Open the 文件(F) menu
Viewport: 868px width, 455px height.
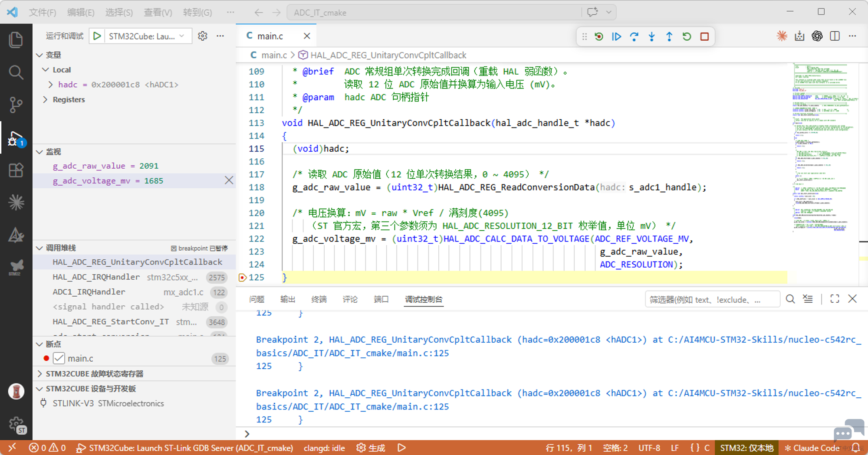42,13
